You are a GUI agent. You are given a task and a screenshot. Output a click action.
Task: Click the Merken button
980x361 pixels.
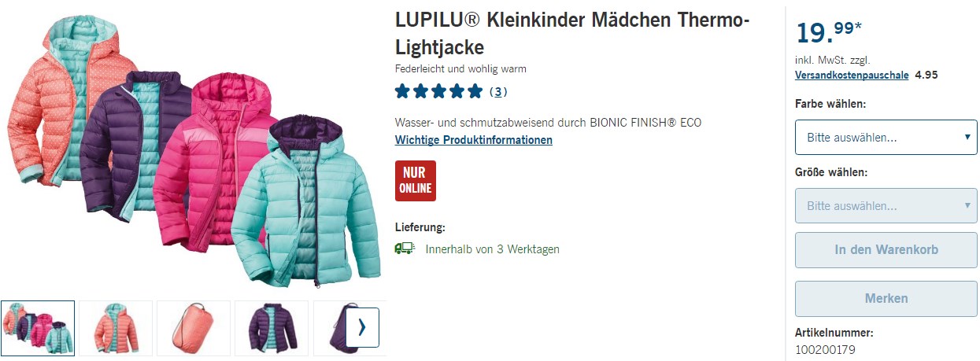coord(886,299)
